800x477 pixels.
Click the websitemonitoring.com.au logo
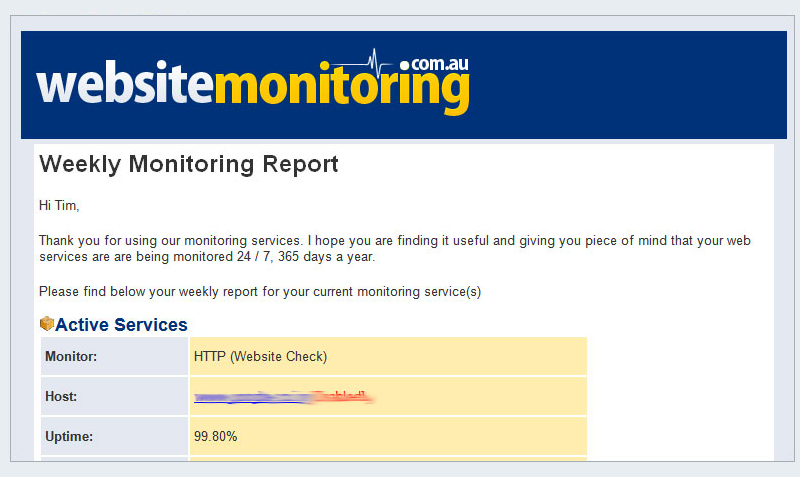click(253, 83)
